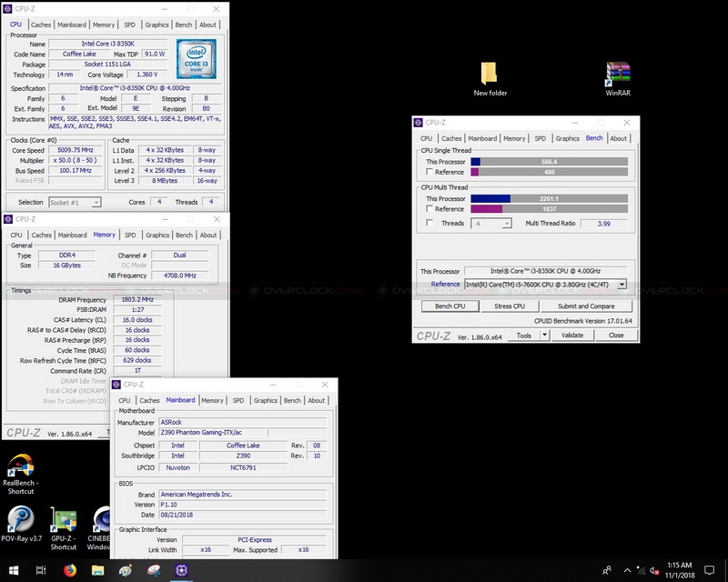Expand the Reference processor dropdown list
Screen dimensions: 728x582
622,284
